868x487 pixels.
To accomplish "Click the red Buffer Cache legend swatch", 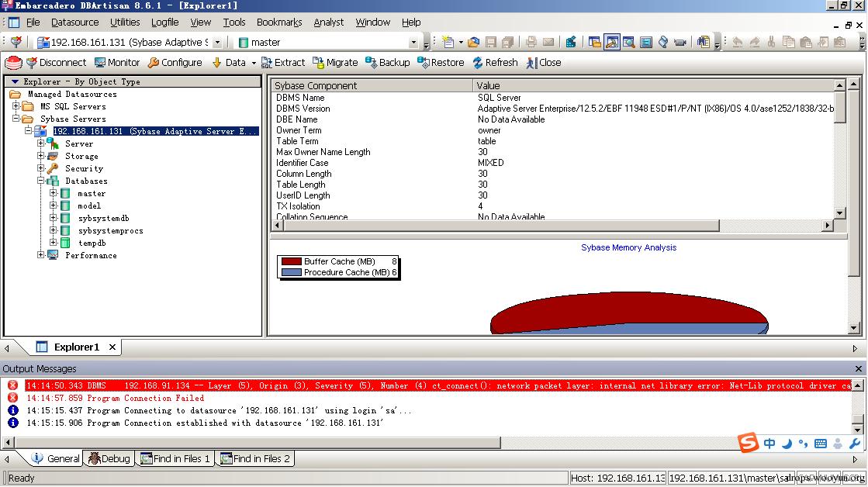I will pos(291,261).
